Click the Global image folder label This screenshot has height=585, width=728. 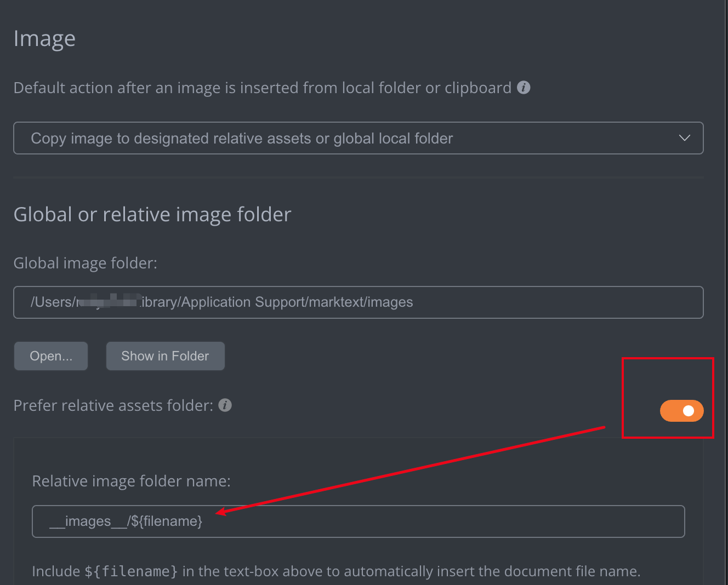click(x=85, y=263)
